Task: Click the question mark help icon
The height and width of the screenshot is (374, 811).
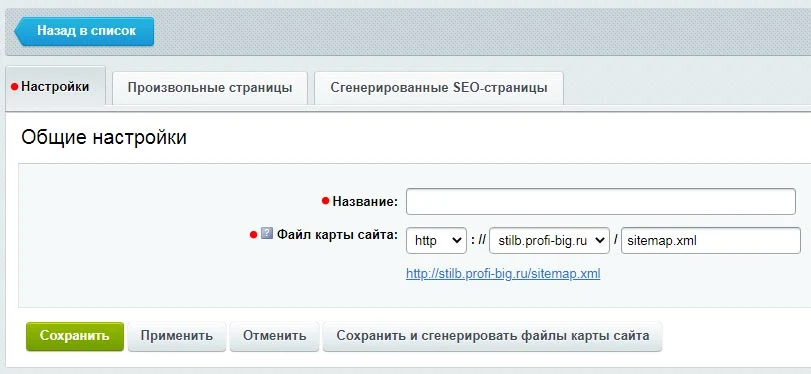Action: 267,234
